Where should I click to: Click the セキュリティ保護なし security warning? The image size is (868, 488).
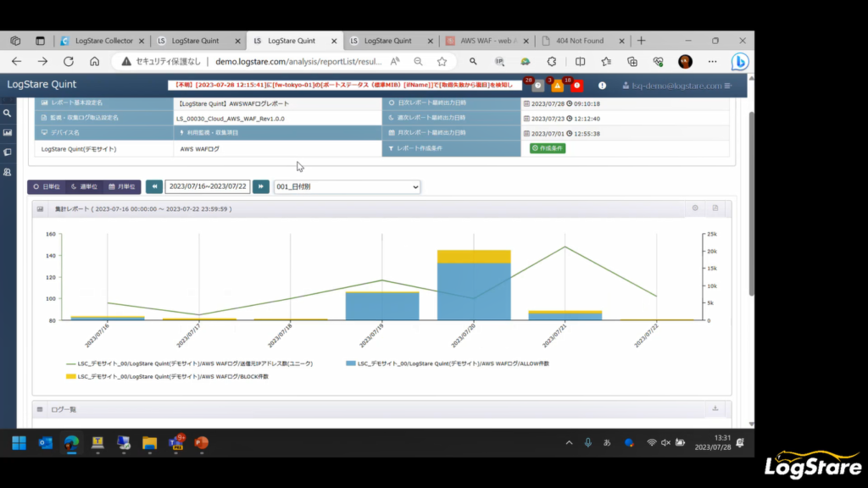[161, 61]
